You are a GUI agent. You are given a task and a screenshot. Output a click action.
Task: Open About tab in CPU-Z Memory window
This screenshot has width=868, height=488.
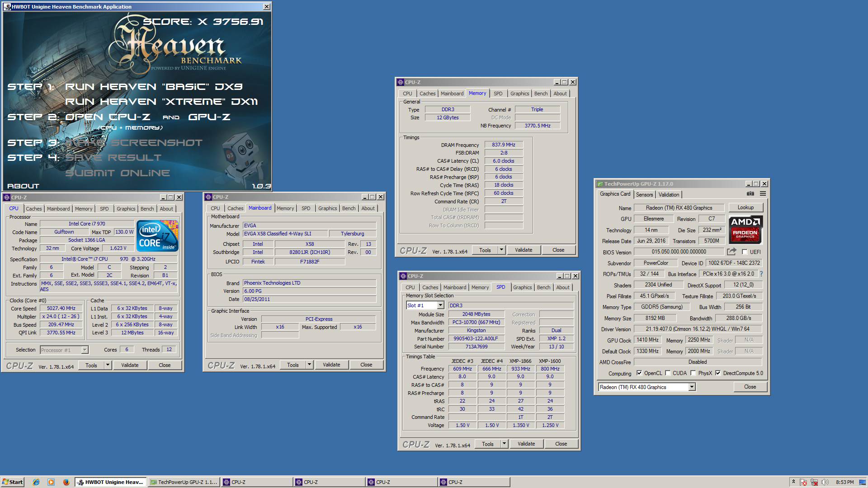click(560, 94)
